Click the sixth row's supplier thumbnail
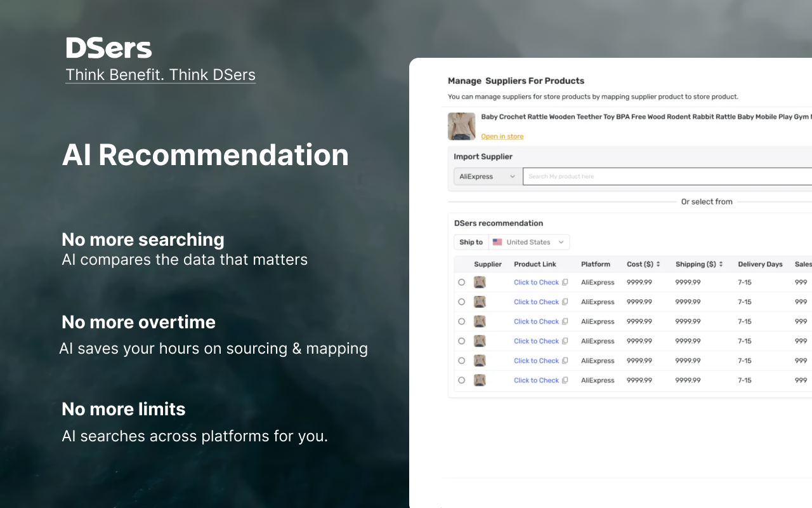 click(x=480, y=381)
